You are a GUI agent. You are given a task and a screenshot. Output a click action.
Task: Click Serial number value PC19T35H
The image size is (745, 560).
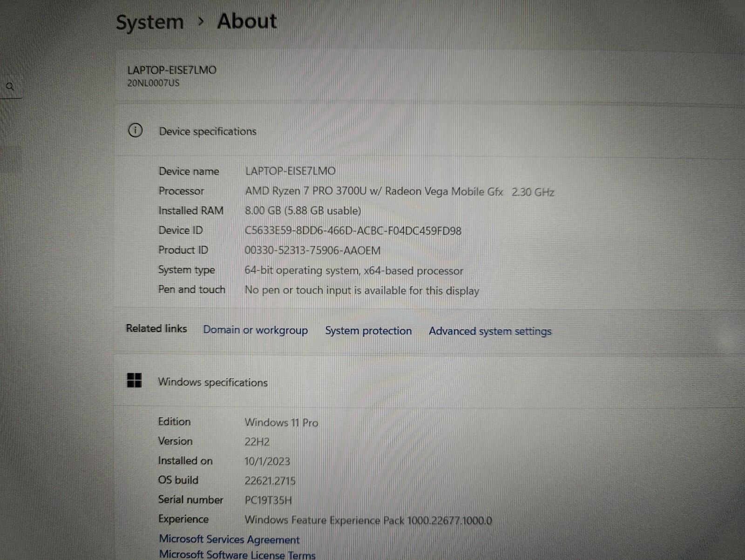click(268, 500)
